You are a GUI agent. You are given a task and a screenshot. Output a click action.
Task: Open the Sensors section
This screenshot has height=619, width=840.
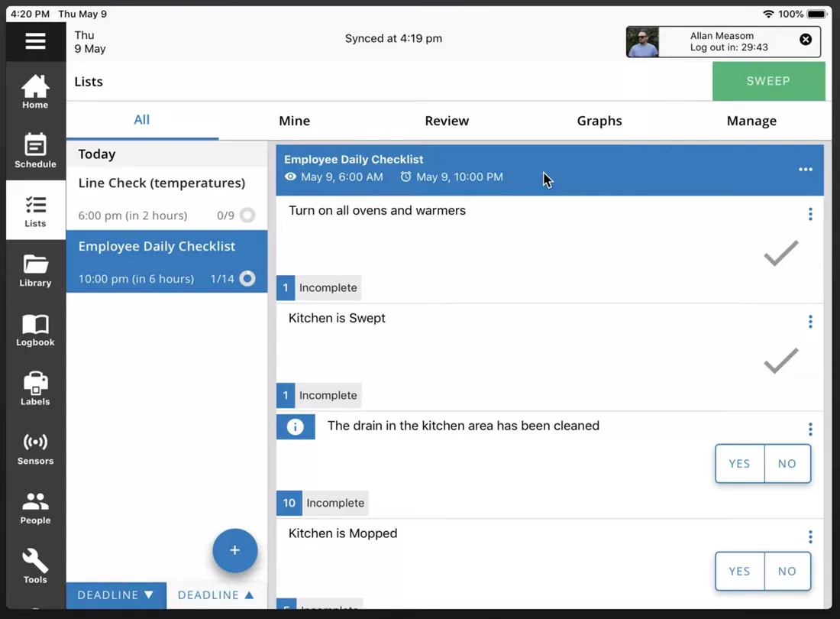coord(35,448)
